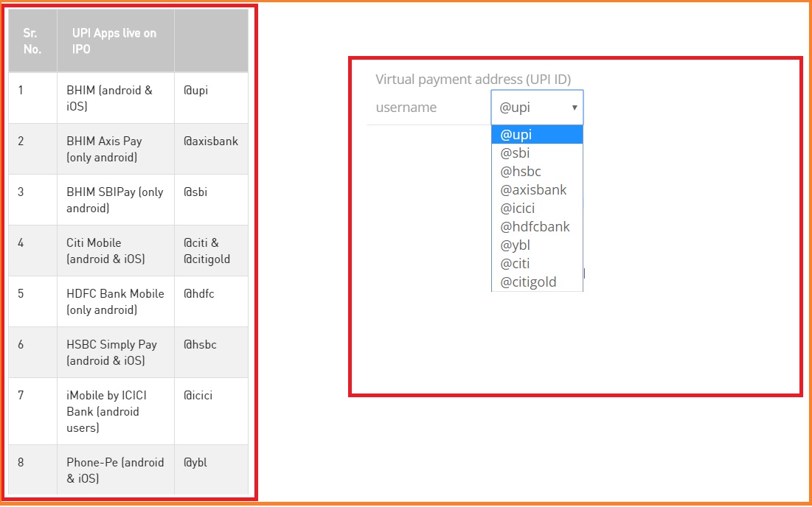Screen dimensions: 812x507
Task: Click the @axisbank cell in table
Action: coord(211,149)
